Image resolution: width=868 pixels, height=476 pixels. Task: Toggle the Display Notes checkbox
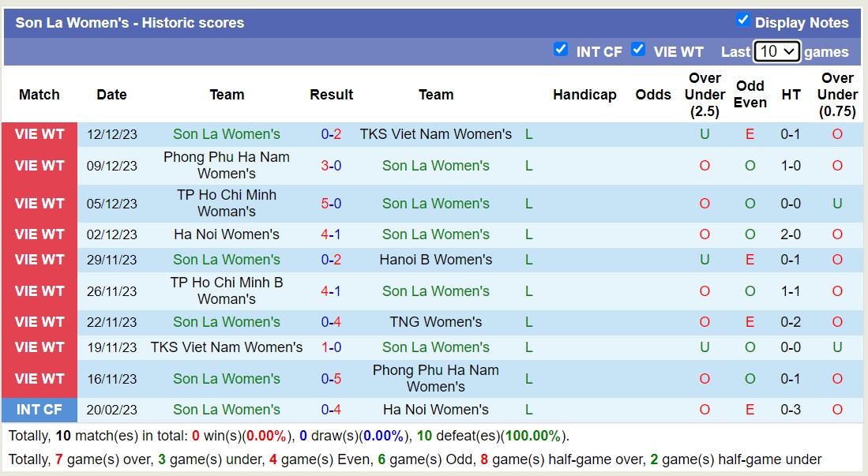tap(743, 20)
